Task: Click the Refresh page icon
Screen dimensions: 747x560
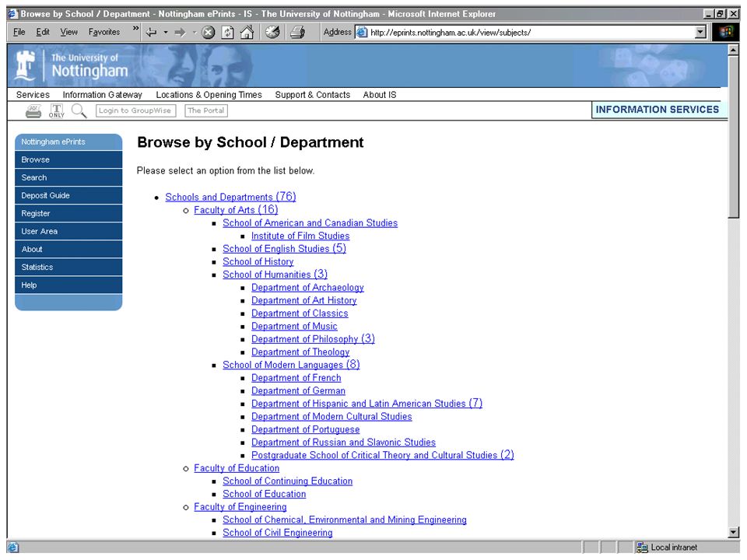Action: coord(228,33)
